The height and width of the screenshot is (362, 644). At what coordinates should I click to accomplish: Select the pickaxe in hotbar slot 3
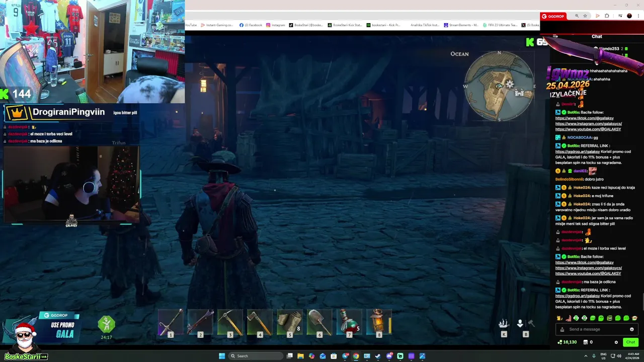click(230, 323)
